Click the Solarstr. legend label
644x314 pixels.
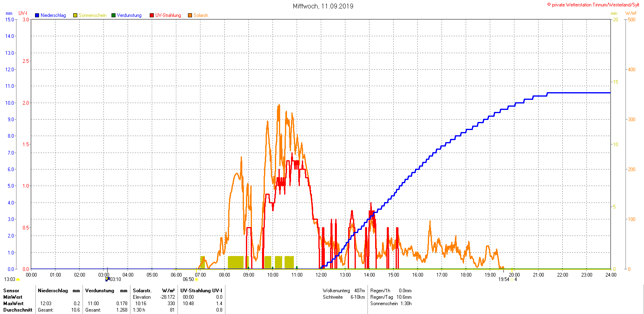(x=201, y=15)
